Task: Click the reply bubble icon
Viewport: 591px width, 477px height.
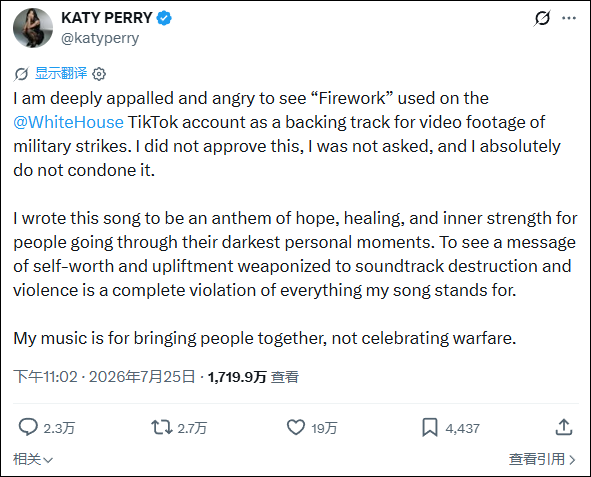Action: click(x=28, y=427)
